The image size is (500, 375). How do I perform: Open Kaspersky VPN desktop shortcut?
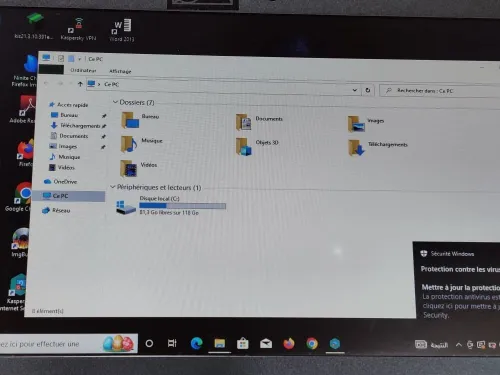point(78,29)
